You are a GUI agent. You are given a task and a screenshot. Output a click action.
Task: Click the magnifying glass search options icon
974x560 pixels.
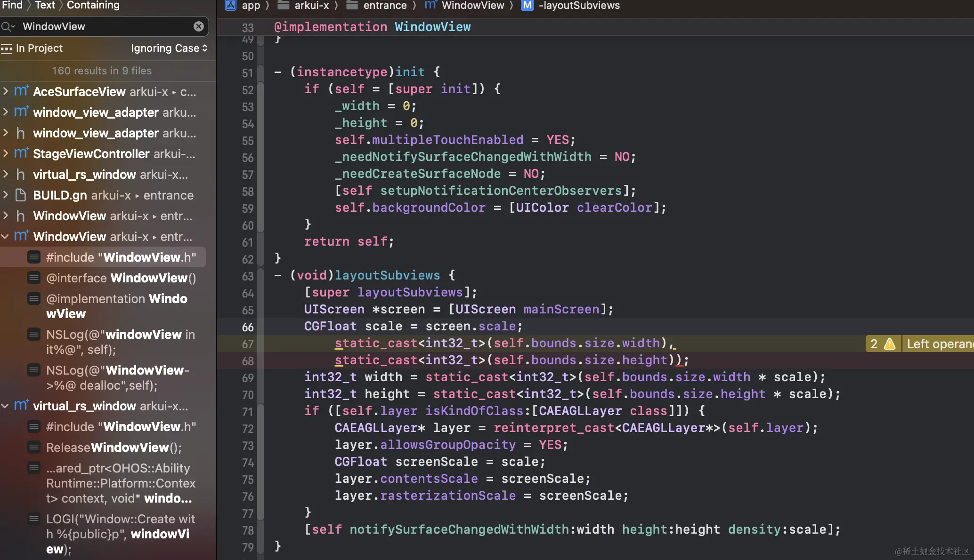tap(8, 27)
